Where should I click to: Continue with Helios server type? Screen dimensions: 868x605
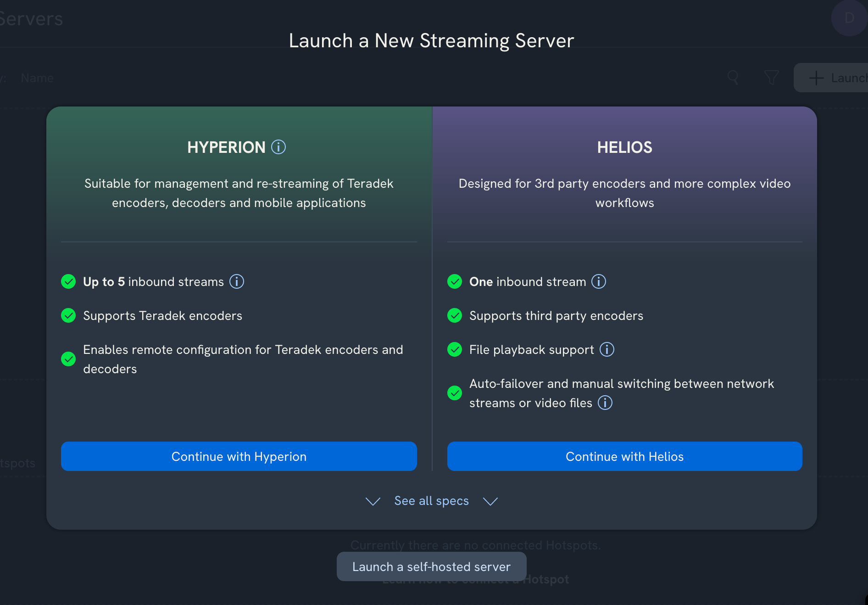pos(624,456)
